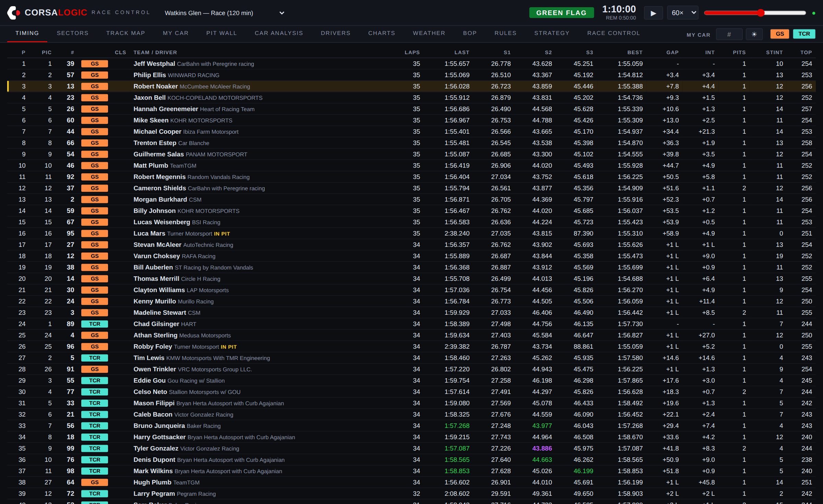Click the green 1:57.268 last lap
Viewport: 823px width, 504px height.
[457, 426]
